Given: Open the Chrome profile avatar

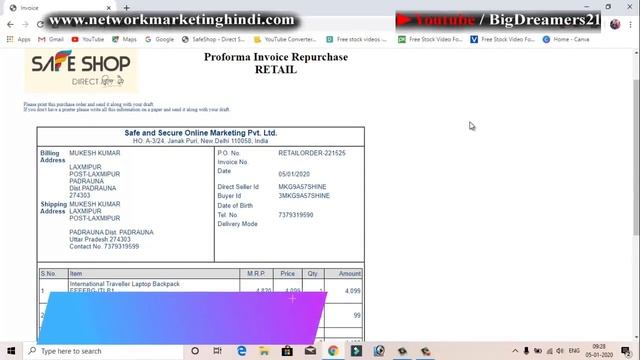Looking at the screenshot, I should [x=615, y=24].
